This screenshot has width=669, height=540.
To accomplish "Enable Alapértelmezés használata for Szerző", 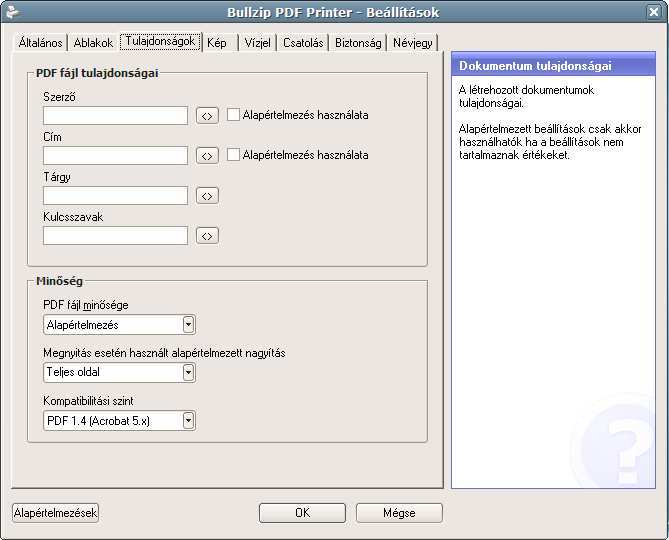I will 233,114.
